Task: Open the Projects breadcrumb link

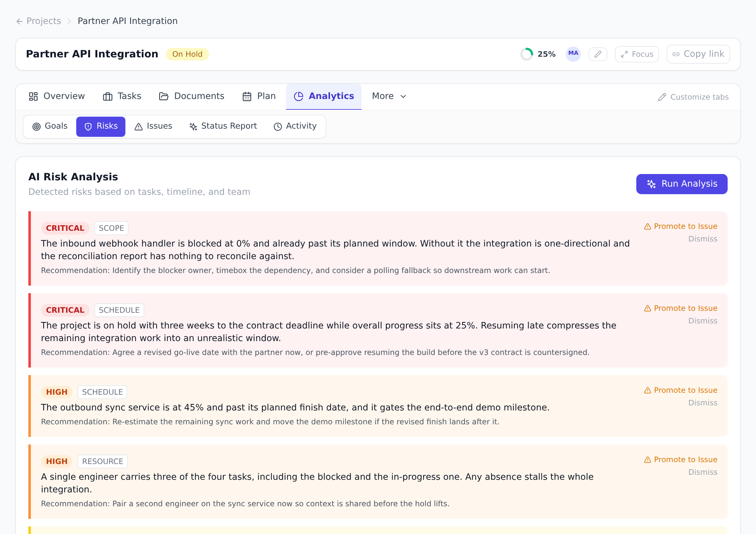Action: pos(43,21)
